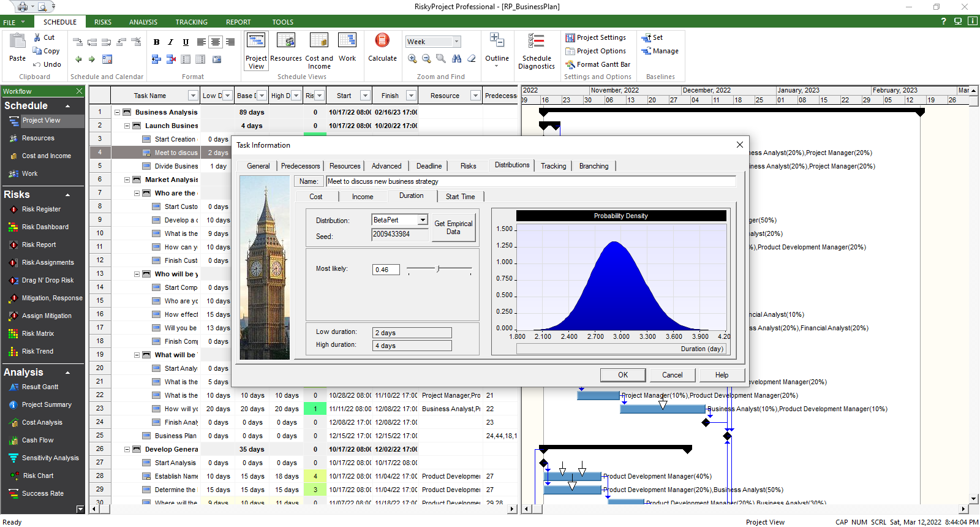Image resolution: width=980 pixels, height=527 pixels.
Task: Zoom in on the Gantt chart
Action: (x=412, y=59)
